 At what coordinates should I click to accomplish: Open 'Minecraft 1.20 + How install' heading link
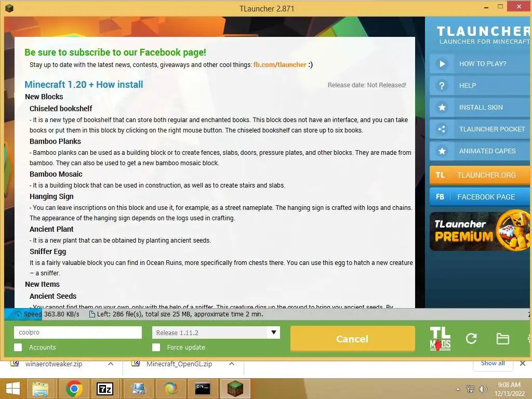pos(84,85)
